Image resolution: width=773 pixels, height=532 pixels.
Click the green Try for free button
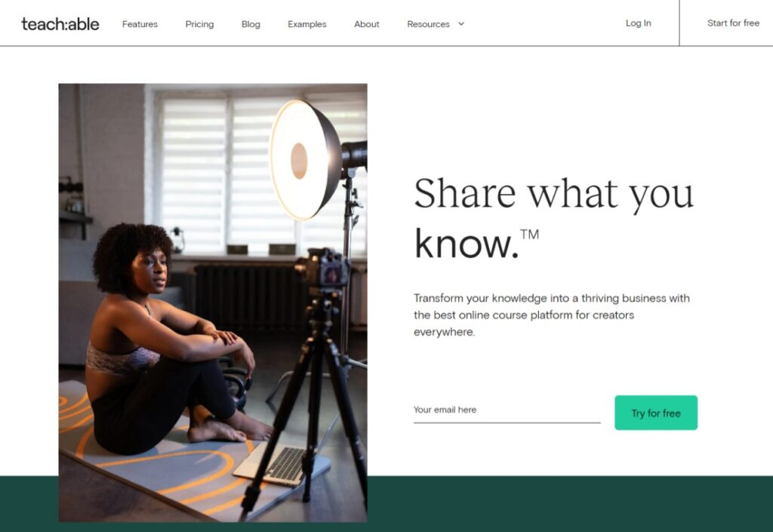pyautogui.click(x=656, y=413)
